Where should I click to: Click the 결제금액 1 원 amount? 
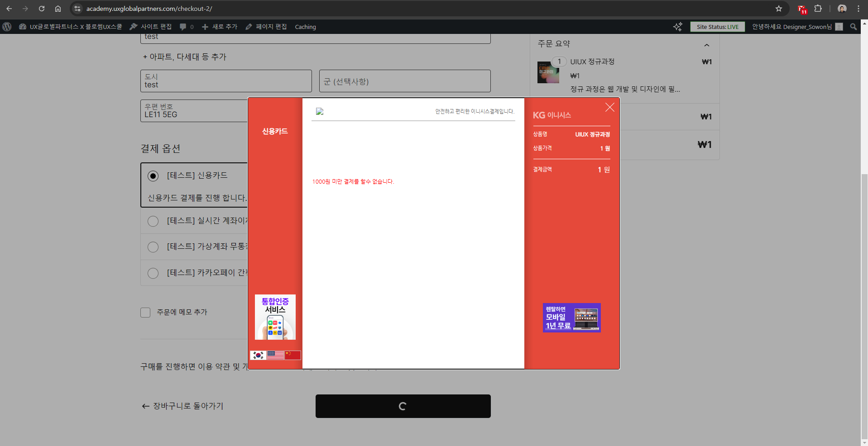604,170
